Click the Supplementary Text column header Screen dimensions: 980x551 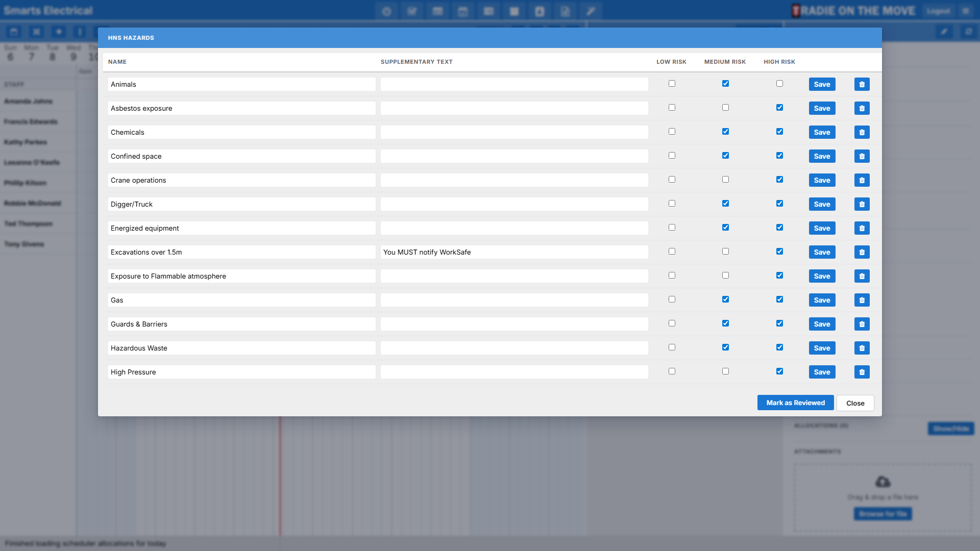(x=416, y=62)
